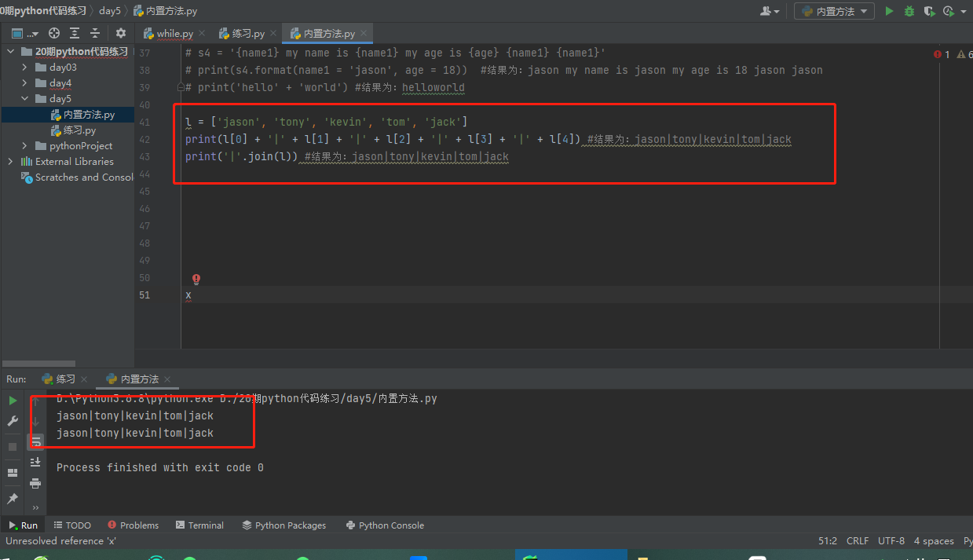Run with coverage using the shield icon
Screen dimensions: 973x560
click(x=929, y=11)
